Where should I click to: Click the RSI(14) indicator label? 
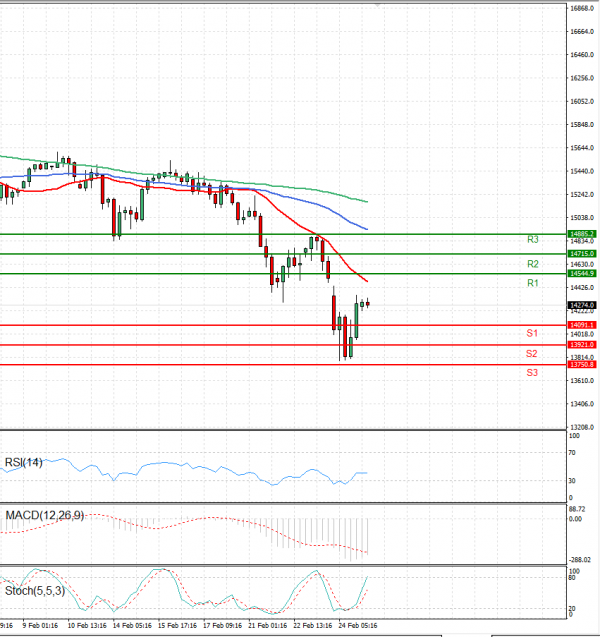[24, 462]
